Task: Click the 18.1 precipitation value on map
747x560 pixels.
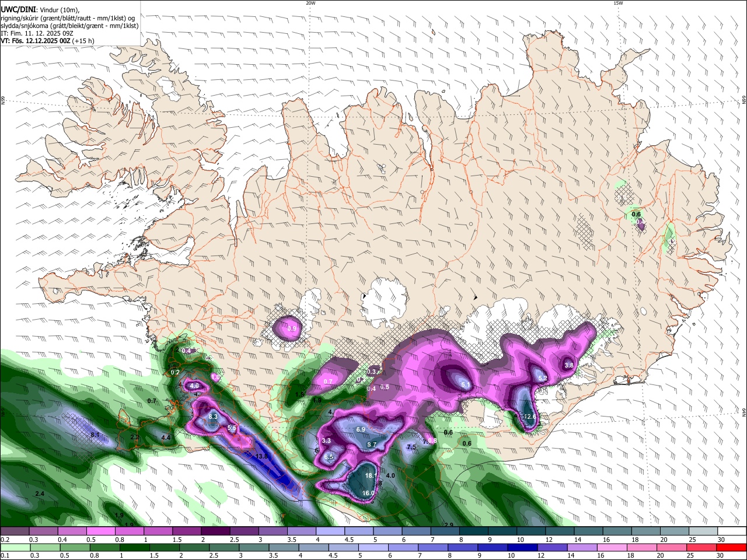Action: (370, 475)
